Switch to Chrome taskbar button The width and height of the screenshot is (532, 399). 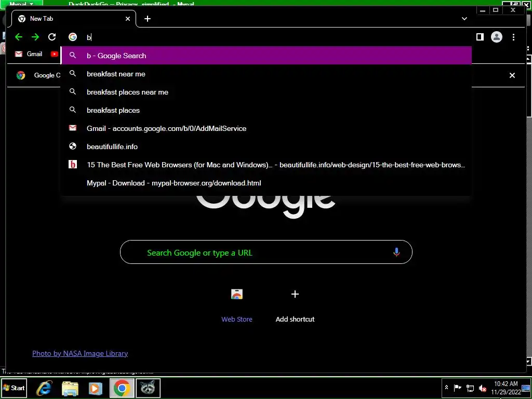pos(122,388)
